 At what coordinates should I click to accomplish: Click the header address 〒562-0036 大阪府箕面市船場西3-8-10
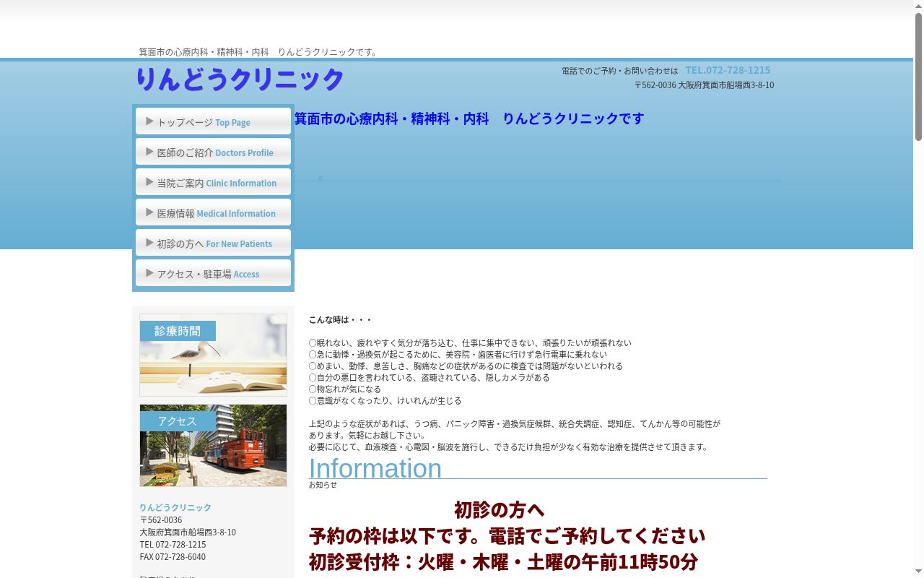[x=705, y=85]
